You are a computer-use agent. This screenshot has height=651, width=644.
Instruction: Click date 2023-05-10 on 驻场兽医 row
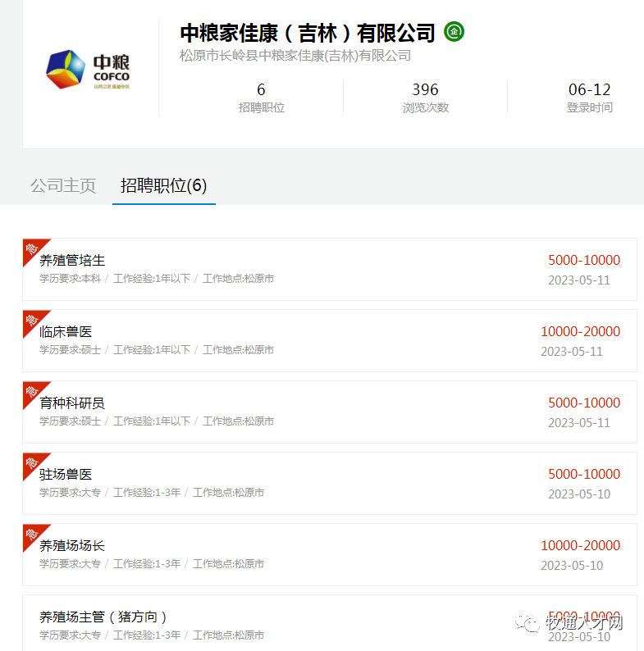tap(579, 494)
